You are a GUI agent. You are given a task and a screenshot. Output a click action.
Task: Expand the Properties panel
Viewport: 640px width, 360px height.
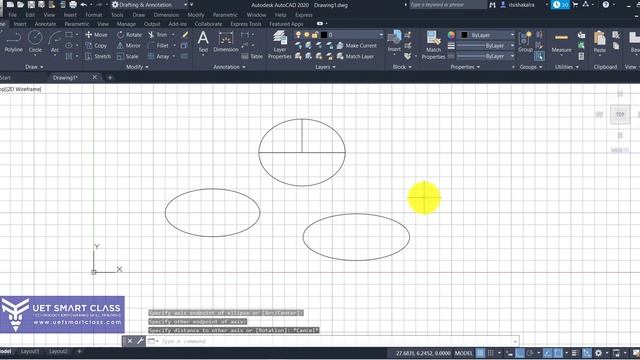pyautogui.click(x=465, y=67)
